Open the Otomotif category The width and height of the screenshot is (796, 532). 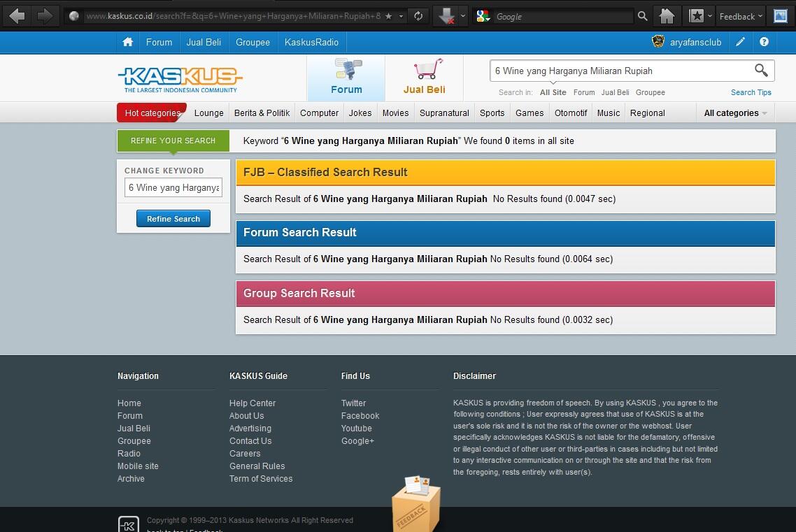tap(571, 113)
